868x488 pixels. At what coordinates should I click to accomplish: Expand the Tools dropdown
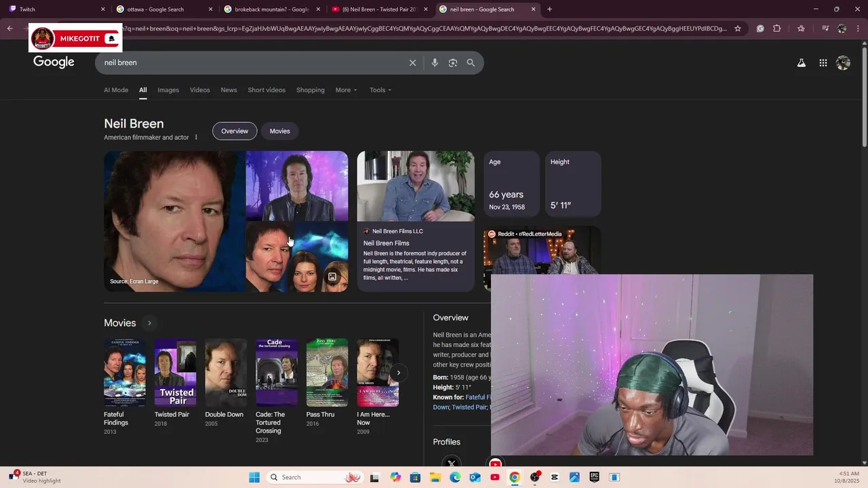(x=380, y=90)
